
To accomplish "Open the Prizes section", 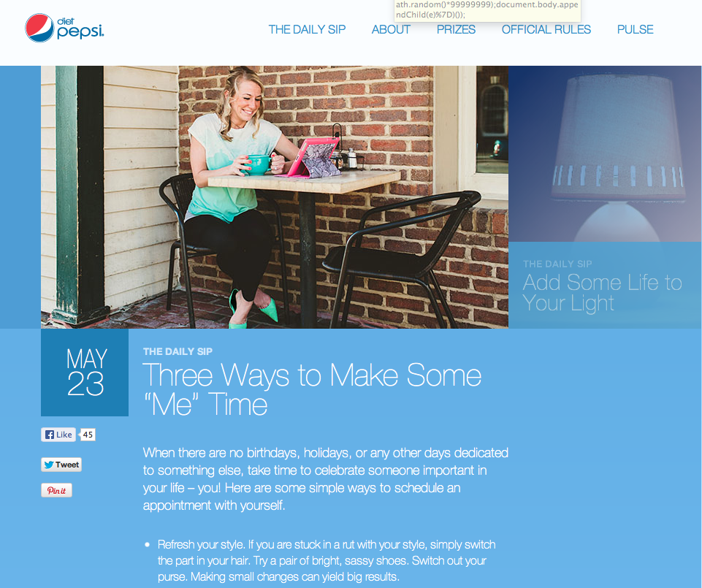I will tap(456, 29).
